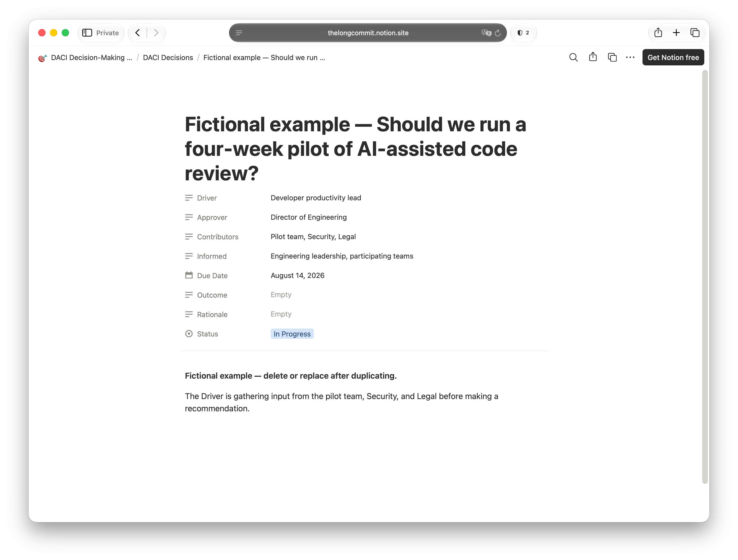
Task: Select the Driver property label
Action: pos(207,198)
